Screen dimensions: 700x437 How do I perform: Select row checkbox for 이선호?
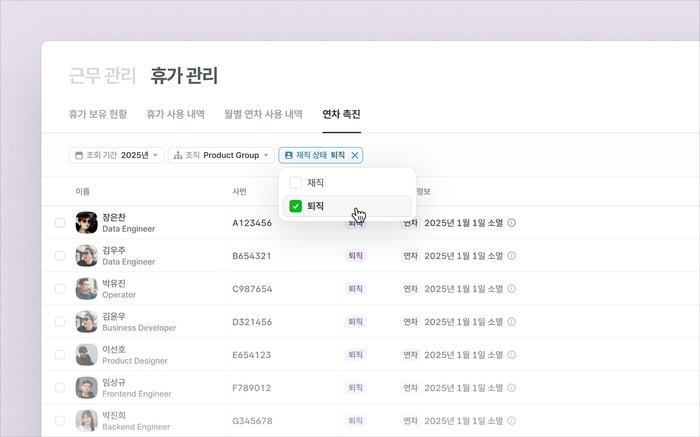60,355
